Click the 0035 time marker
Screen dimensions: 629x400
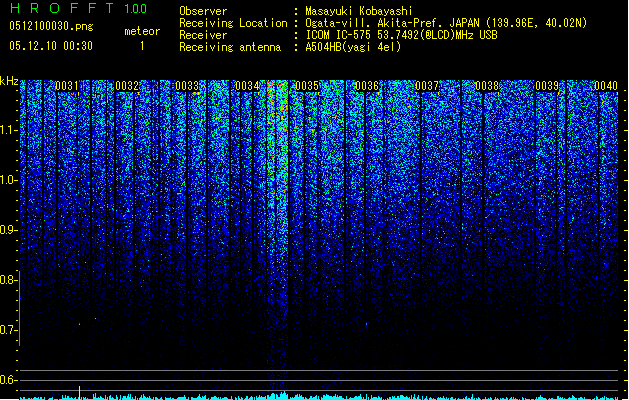point(307,86)
